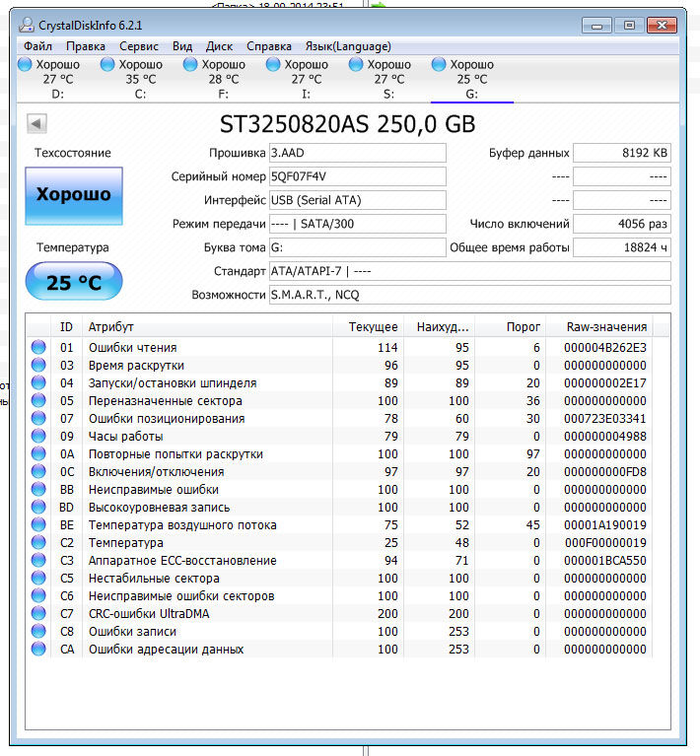Minimize the CrystalDiskInfo window
The width and height of the screenshot is (700, 756).
pyautogui.click(x=596, y=26)
